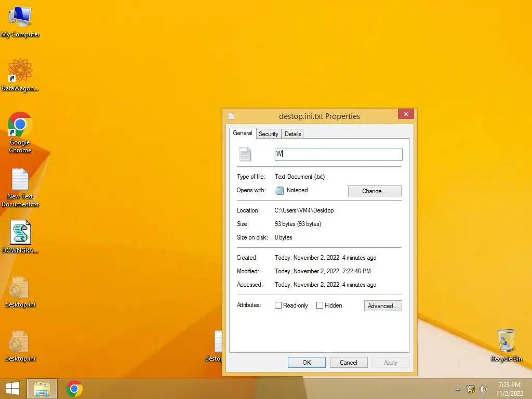
Task: Click the size value 93 bytes
Action: coord(298,224)
